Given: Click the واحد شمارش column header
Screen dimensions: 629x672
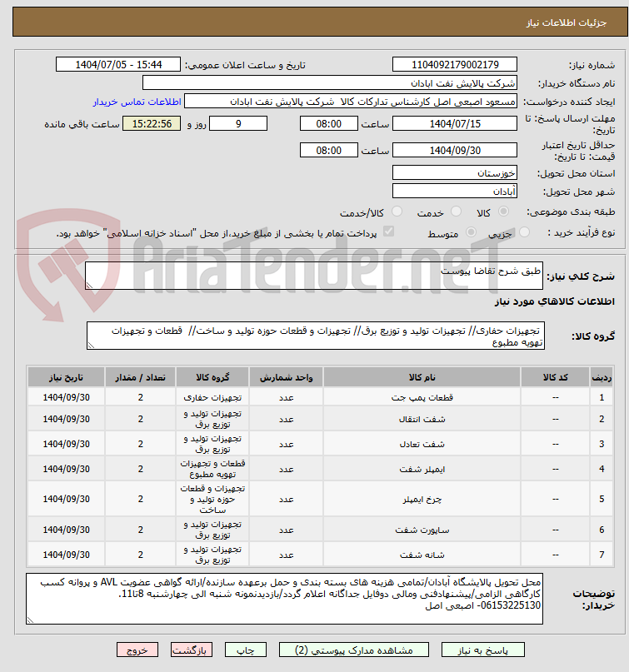Looking at the screenshot, I should click(286, 377).
